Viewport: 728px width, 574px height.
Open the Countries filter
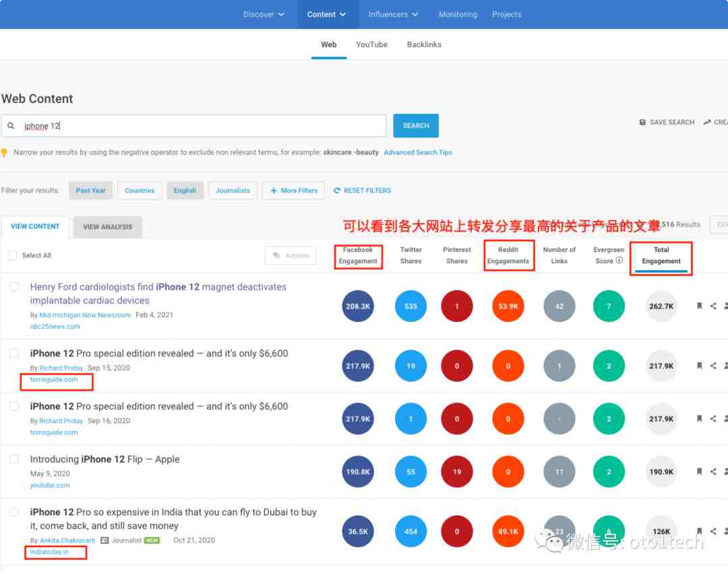(140, 190)
